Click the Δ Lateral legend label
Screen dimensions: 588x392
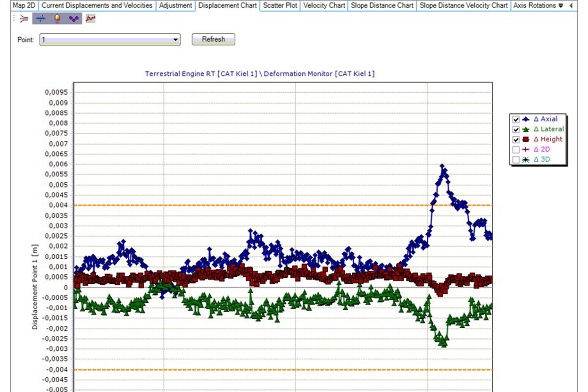(548, 129)
